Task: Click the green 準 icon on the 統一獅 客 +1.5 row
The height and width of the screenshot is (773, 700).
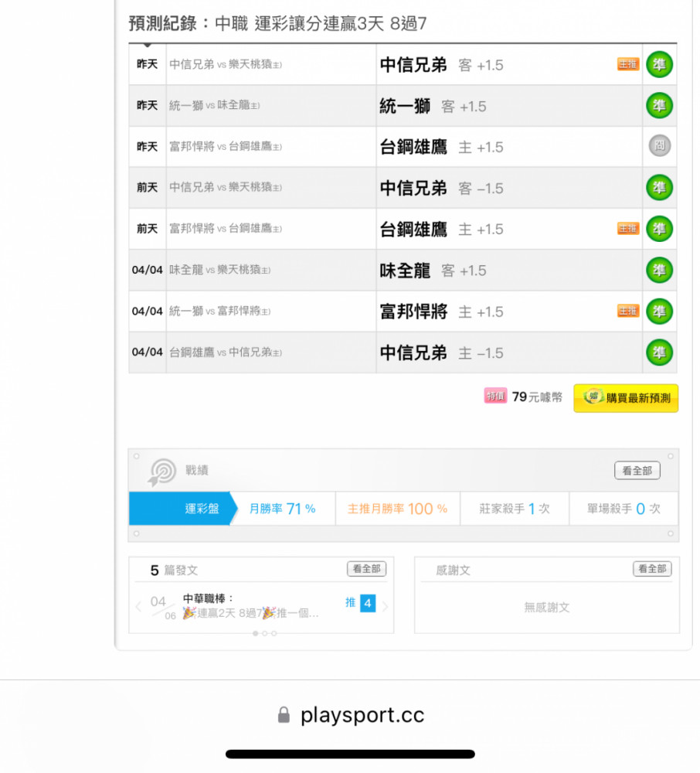Action: pyautogui.click(x=659, y=105)
